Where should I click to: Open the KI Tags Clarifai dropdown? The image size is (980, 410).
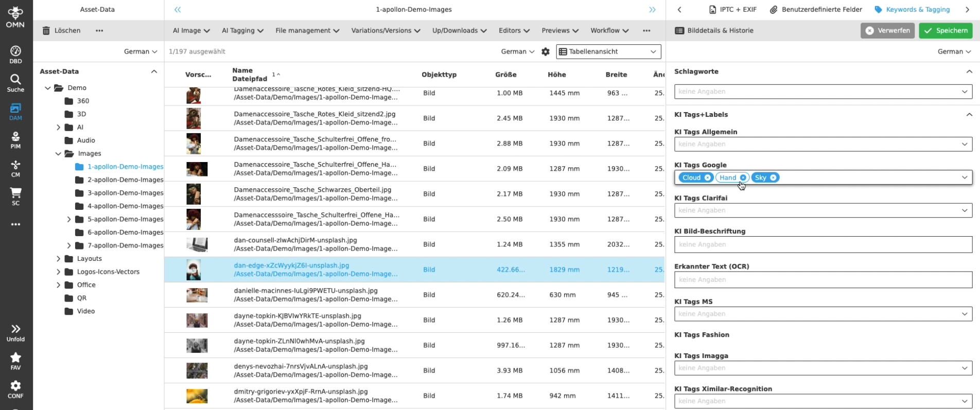(964, 210)
